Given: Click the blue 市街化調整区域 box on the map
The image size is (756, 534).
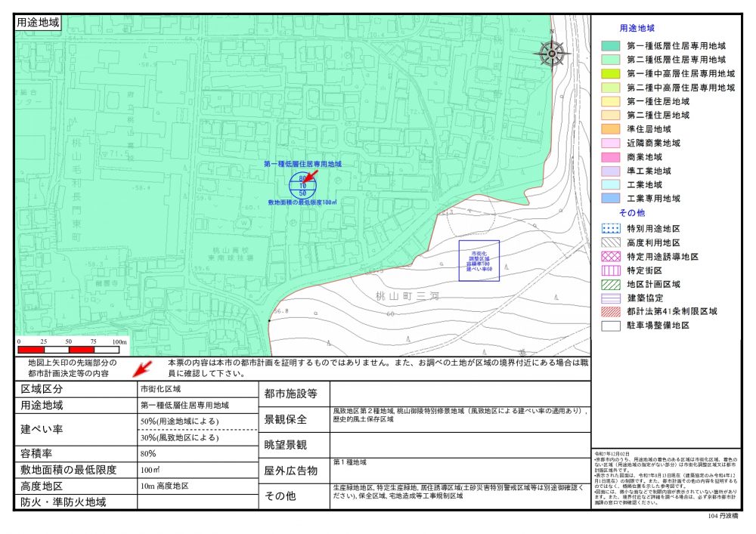Looking at the screenshot, I should pyautogui.click(x=479, y=261).
